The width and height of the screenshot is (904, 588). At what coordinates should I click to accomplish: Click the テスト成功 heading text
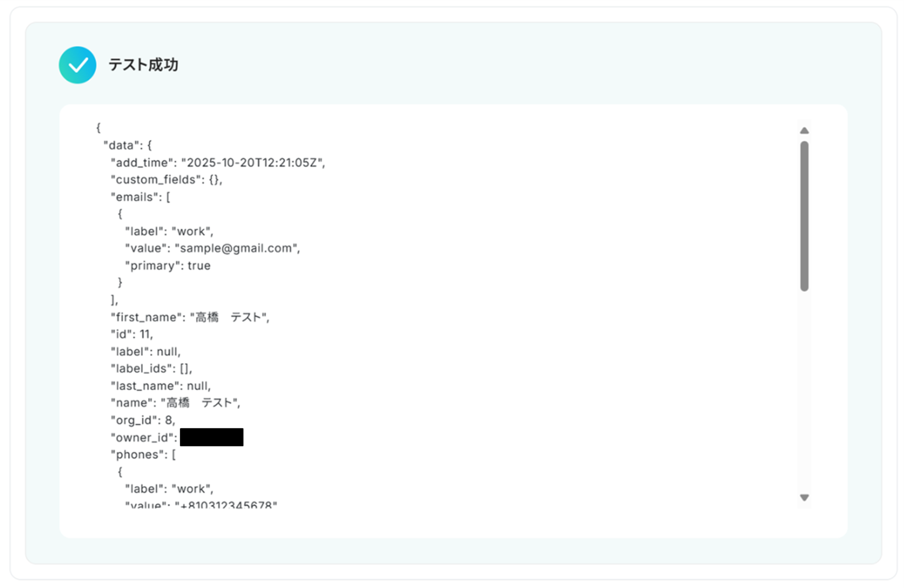[143, 65]
